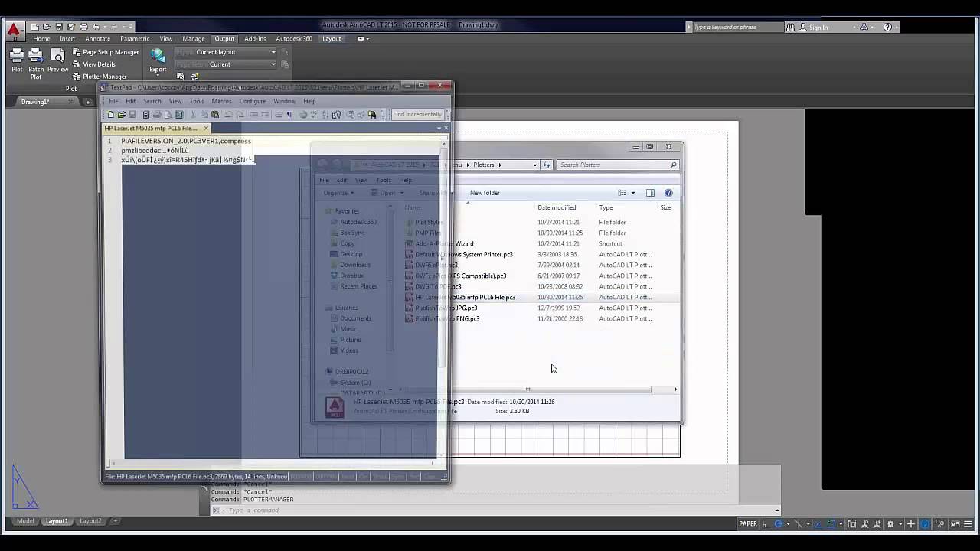Screen dimensions: 980x551
Task: Click the quick access Open file icon
Action: [47, 27]
